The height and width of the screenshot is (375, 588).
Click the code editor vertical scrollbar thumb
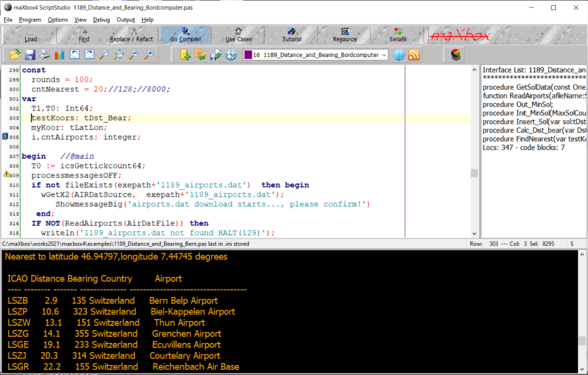point(474,173)
